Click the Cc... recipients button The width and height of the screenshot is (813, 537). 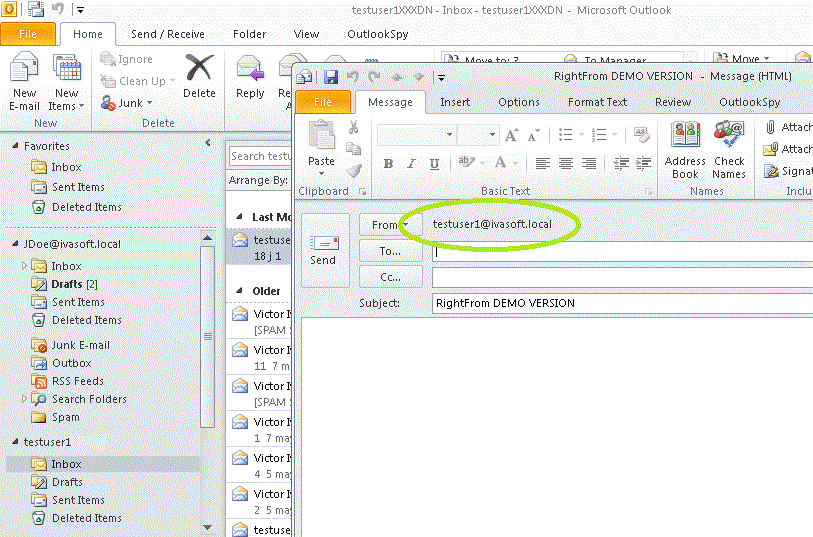coord(390,277)
